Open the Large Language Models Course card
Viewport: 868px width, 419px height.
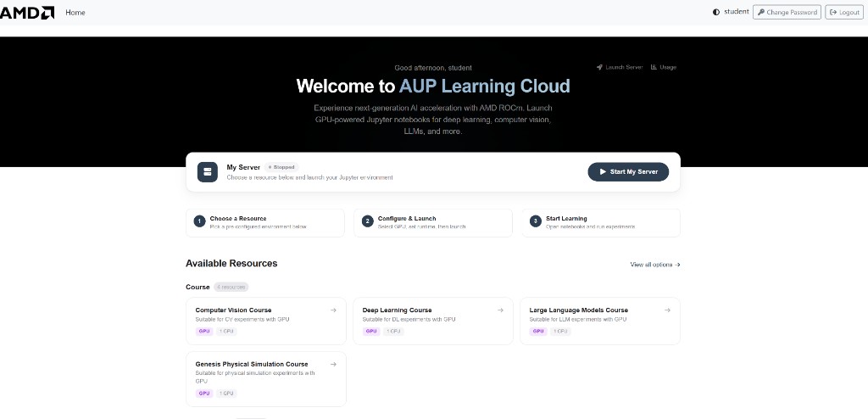coord(600,321)
